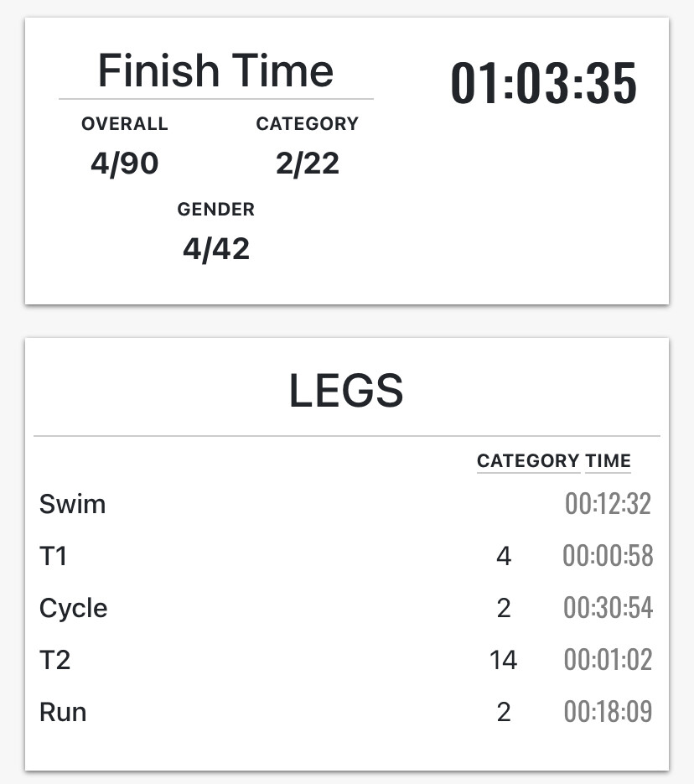Sort by the CATEGORY column header
694x784 pixels.
pyautogui.click(x=528, y=461)
